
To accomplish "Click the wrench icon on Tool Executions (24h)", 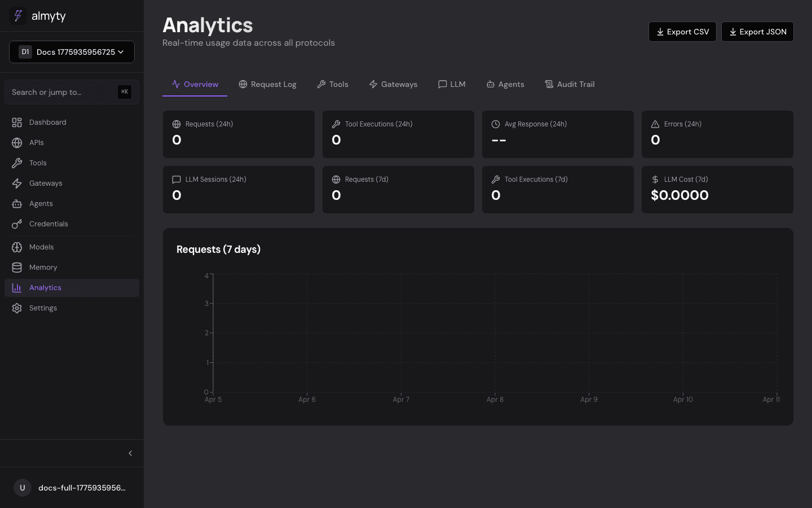I will click(336, 124).
